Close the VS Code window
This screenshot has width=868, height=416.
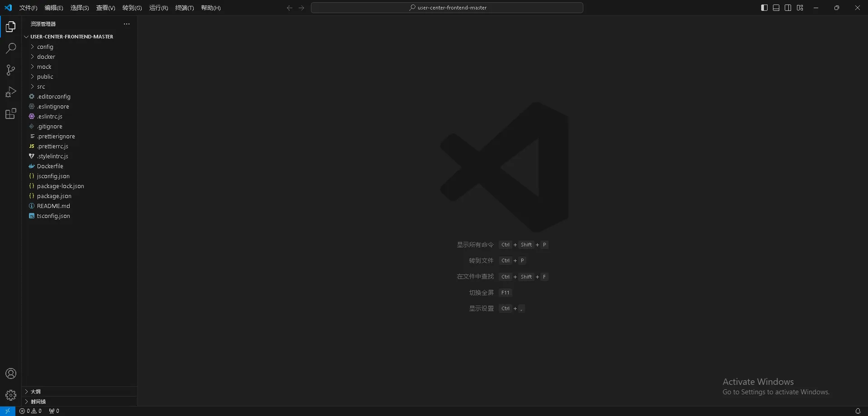click(x=858, y=8)
